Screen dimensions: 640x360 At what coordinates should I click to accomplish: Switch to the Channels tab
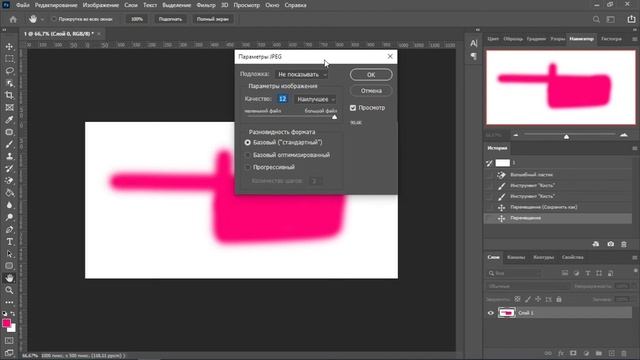516,258
